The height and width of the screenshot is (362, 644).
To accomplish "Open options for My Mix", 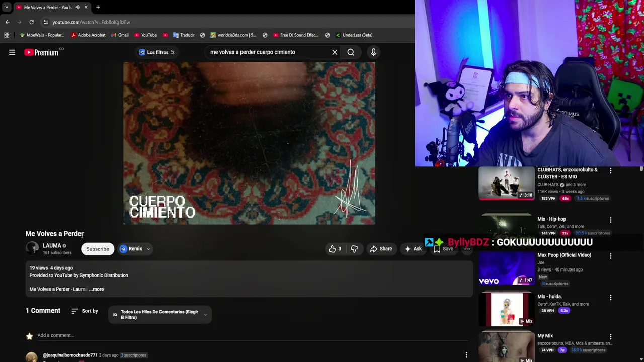I will (611, 336).
